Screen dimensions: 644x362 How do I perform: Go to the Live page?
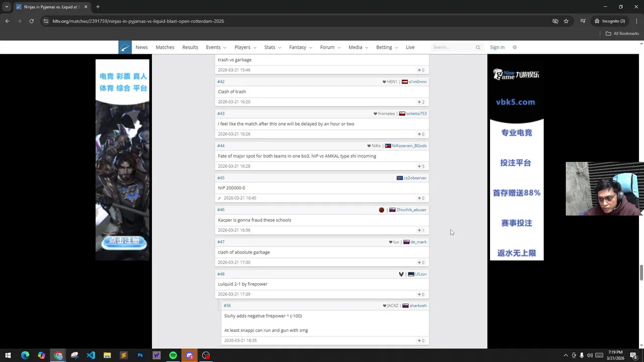[x=410, y=47]
